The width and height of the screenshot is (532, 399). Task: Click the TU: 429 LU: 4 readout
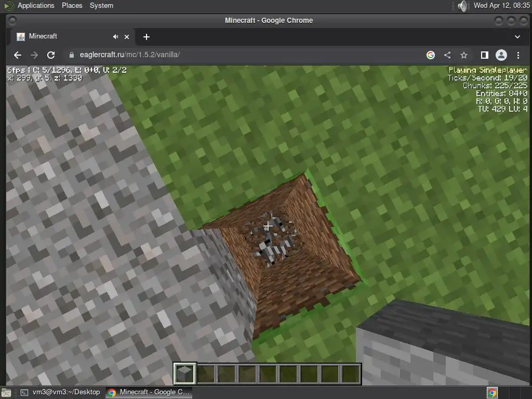pyautogui.click(x=502, y=109)
